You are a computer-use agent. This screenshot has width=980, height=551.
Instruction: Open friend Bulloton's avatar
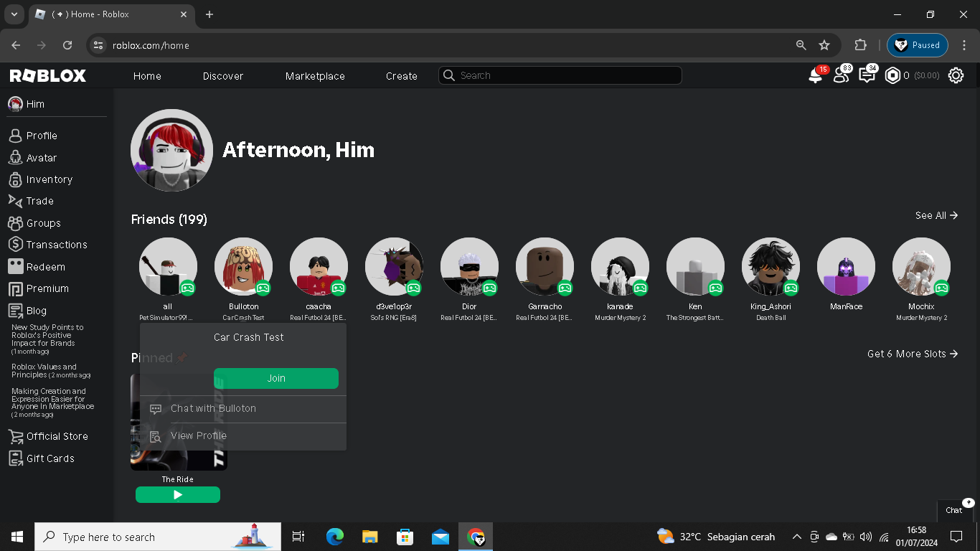[243, 267]
